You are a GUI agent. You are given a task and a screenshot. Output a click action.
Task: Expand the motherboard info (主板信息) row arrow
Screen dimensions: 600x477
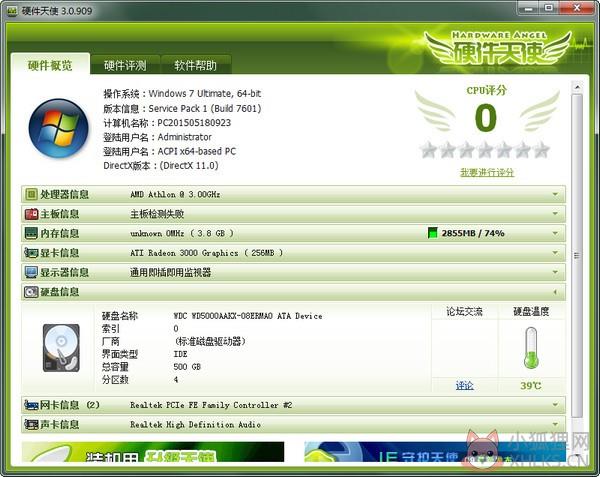point(555,213)
